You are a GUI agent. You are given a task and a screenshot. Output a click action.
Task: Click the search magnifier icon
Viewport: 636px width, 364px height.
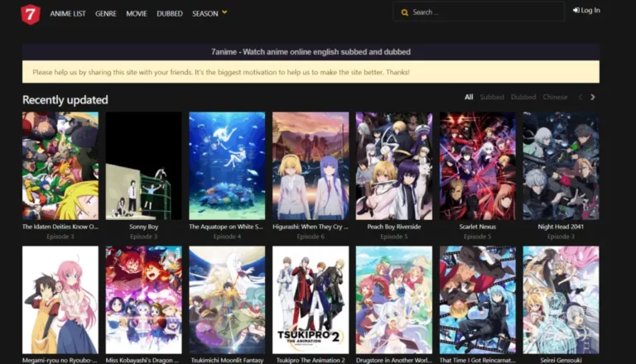(404, 12)
